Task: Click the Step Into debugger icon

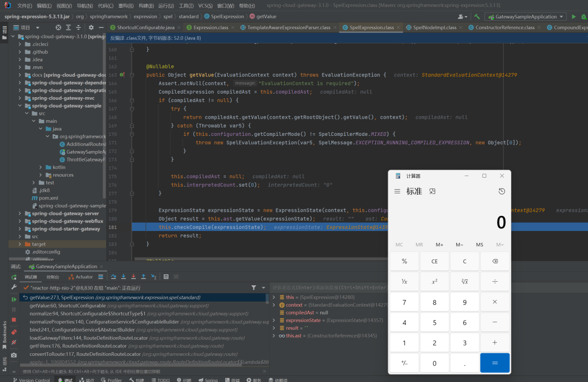Action: pos(123,276)
